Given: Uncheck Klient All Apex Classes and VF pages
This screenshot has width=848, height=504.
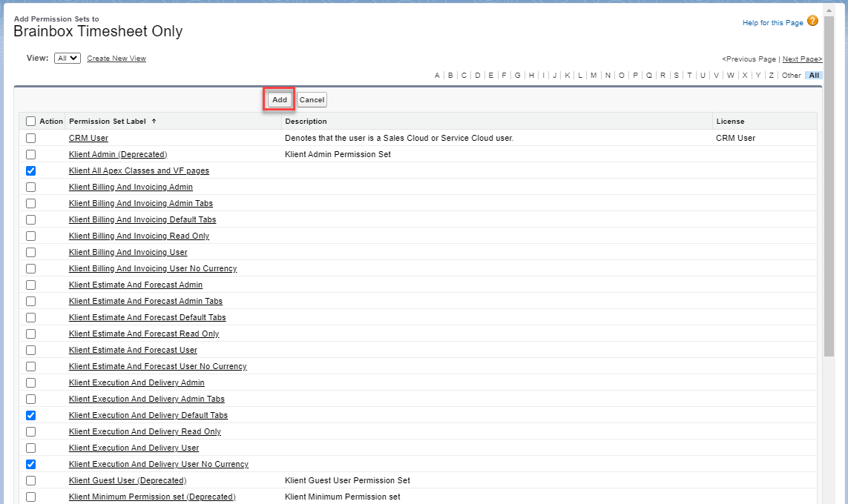Looking at the screenshot, I should coord(30,170).
